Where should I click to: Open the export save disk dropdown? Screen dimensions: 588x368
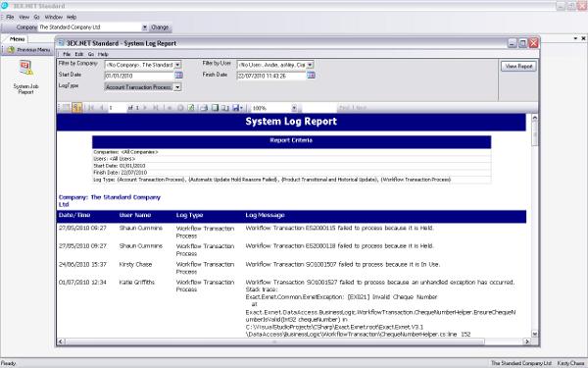tap(238, 108)
